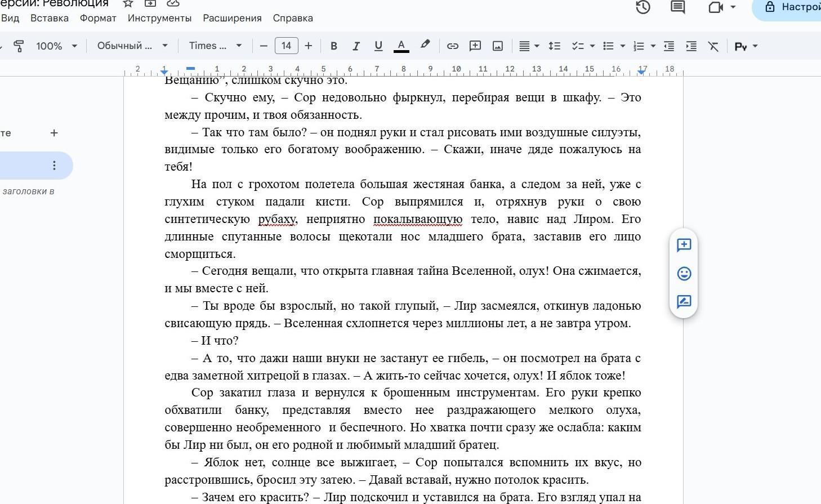This screenshot has height=504, width=821.
Task: Add an emoji reaction from side panel
Action: (x=684, y=274)
